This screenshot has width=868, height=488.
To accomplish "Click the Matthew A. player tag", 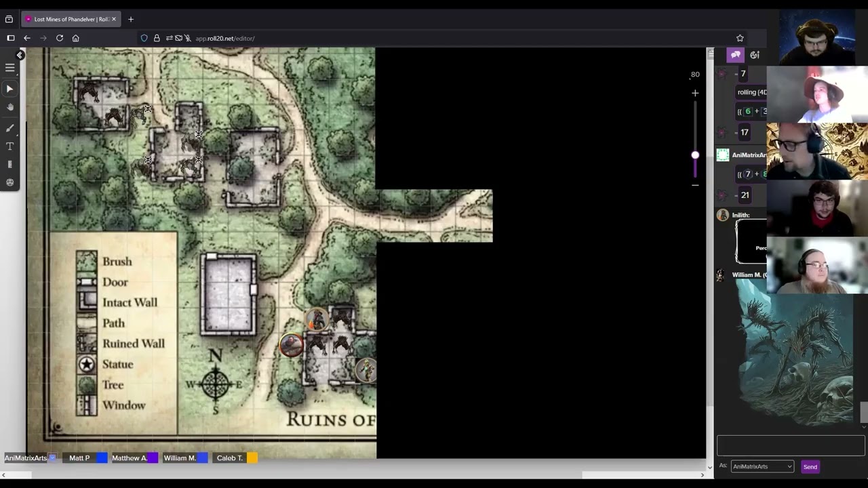I will (x=129, y=458).
